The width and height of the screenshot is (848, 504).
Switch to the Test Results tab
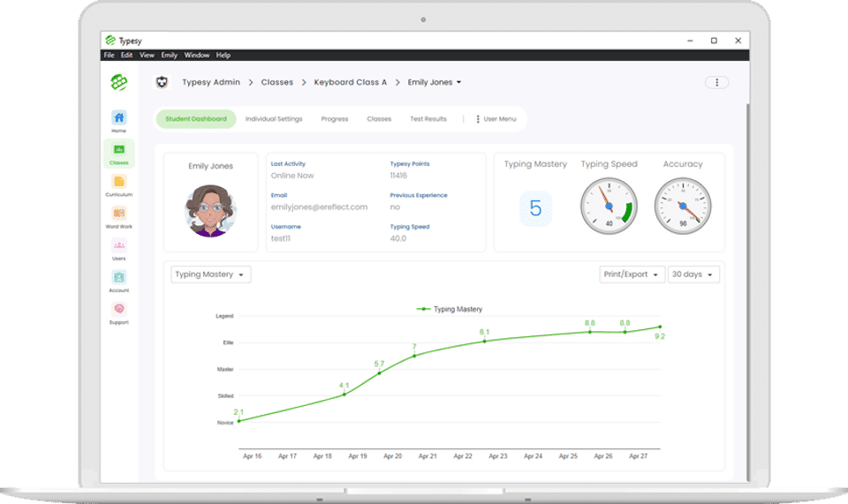point(428,119)
